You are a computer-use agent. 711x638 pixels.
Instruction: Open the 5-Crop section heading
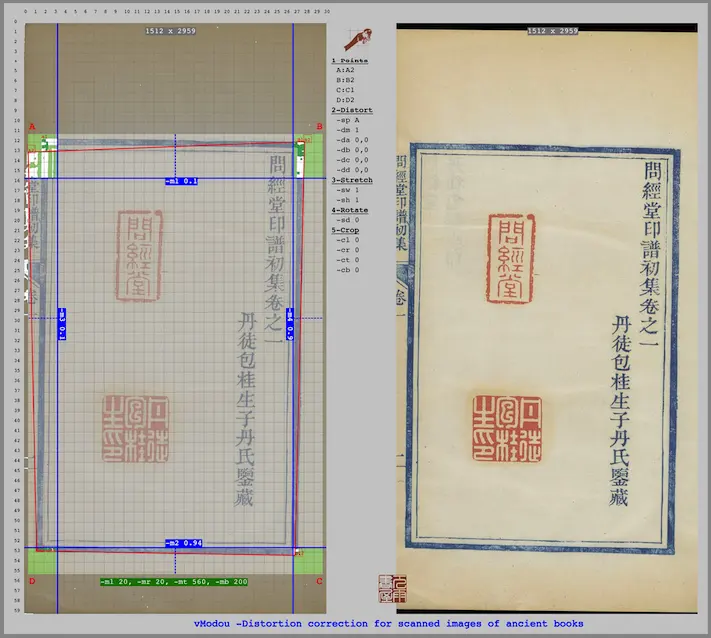point(345,230)
